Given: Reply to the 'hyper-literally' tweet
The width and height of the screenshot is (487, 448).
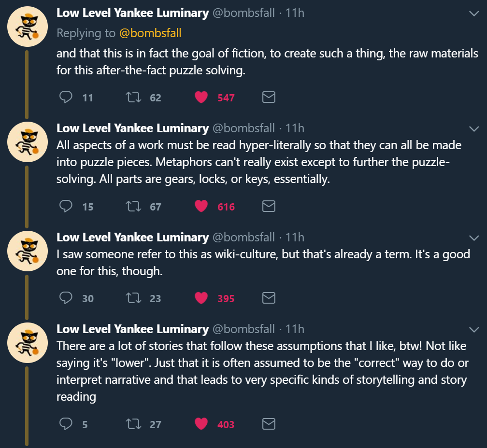Looking at the screenshot, I should pyautogui.click(x=65, y=207).
